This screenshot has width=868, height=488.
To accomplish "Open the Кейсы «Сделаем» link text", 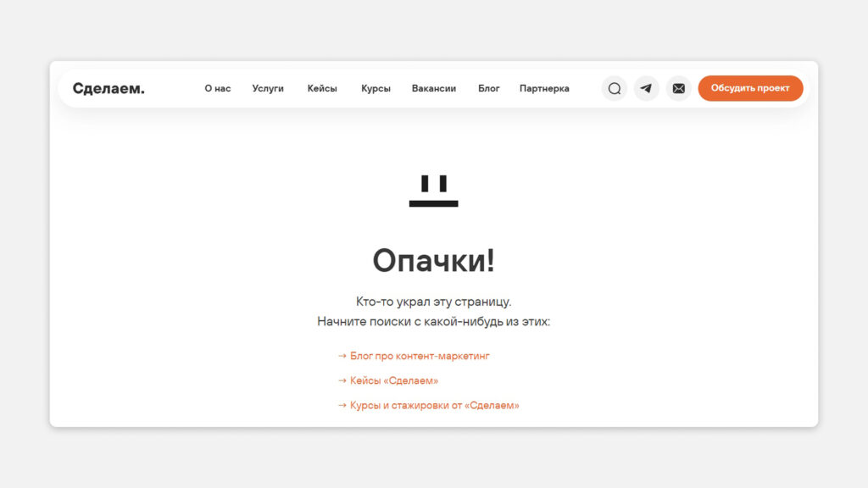I will [x=394, y=381].
